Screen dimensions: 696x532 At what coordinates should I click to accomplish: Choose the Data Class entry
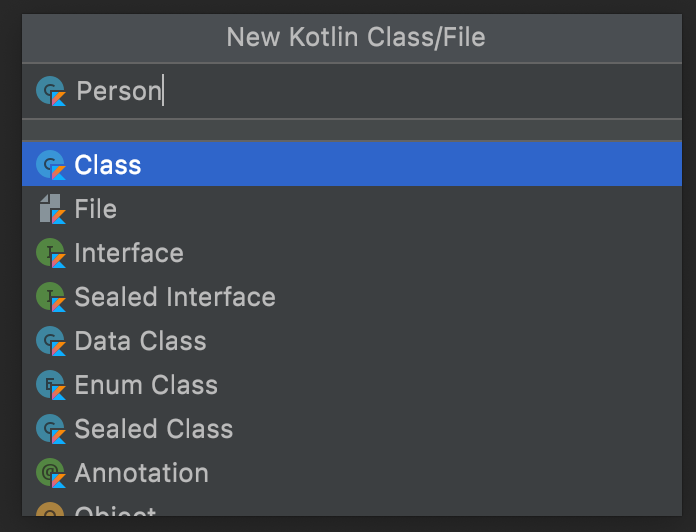352,340
